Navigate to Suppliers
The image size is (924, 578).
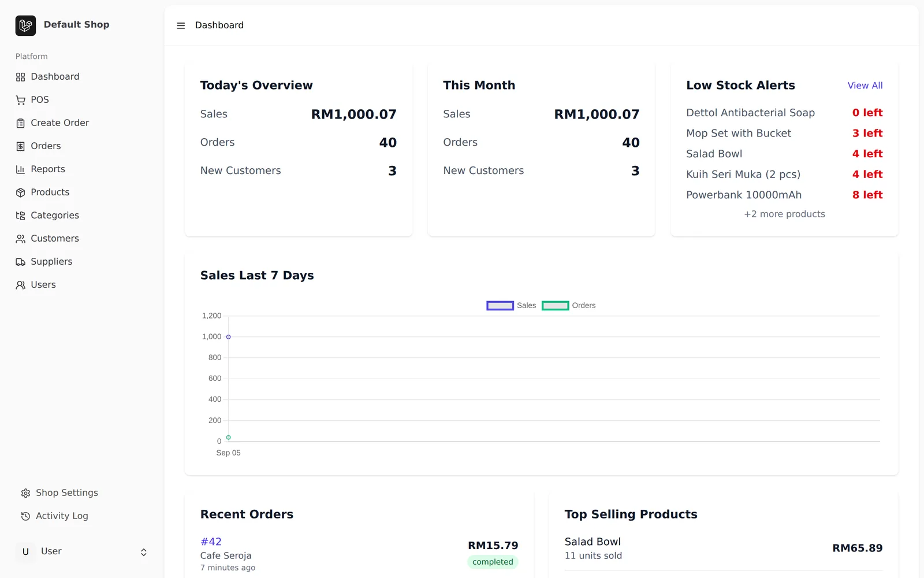[x=82, y=262]
